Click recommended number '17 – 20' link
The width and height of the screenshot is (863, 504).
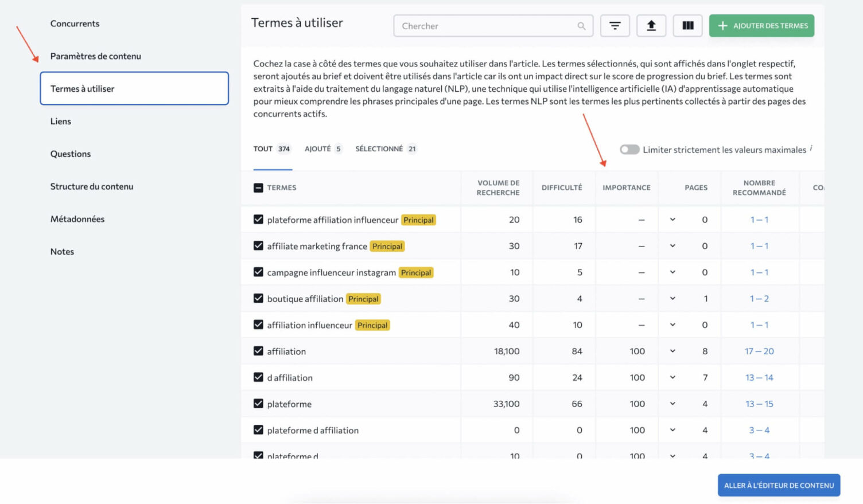(x=759, y=351)
